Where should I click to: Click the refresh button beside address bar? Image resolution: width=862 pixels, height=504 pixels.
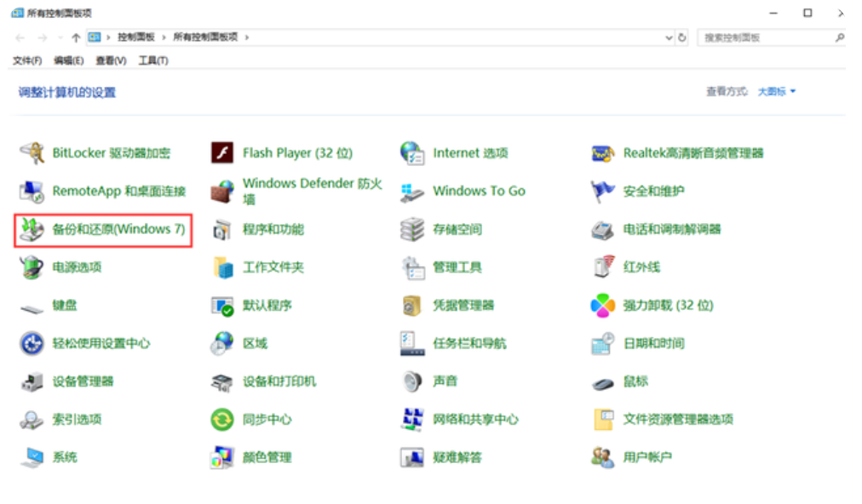click(x=682, y=38)
